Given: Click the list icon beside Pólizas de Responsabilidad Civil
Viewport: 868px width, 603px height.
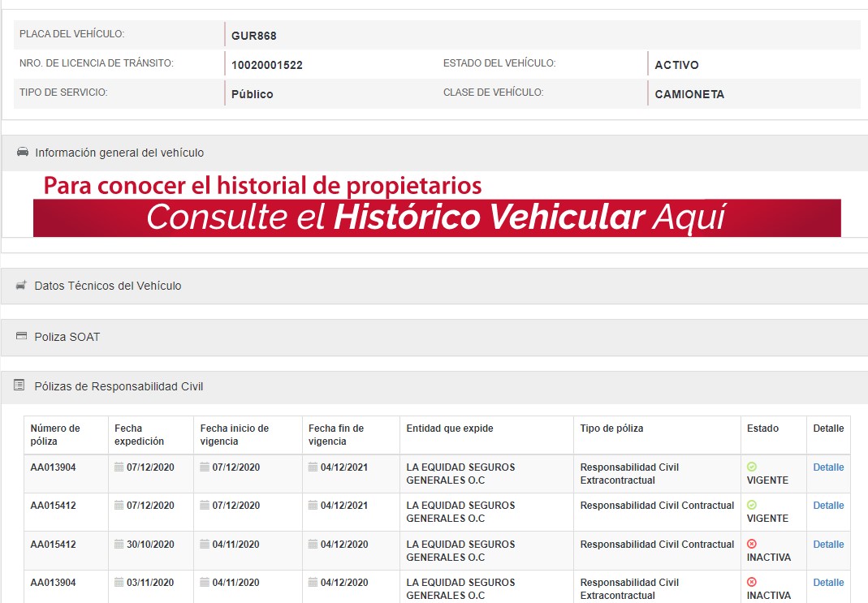Looking at the screenshot, I should click(x=19, y=386).
